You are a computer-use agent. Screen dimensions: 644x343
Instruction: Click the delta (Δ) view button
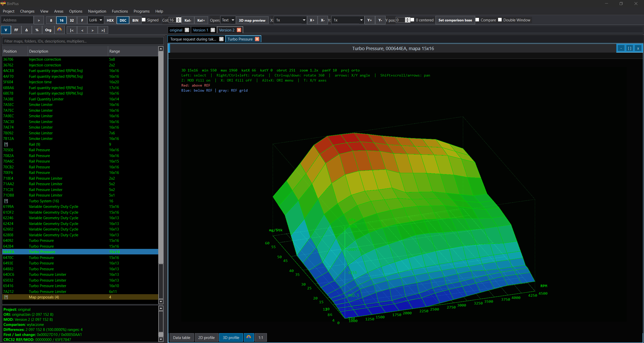(x=26, y=30)
